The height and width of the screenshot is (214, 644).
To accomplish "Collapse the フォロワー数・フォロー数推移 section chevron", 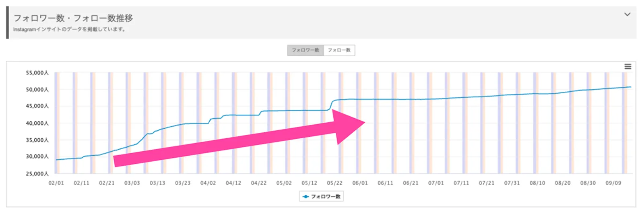I will click(627, 14).
